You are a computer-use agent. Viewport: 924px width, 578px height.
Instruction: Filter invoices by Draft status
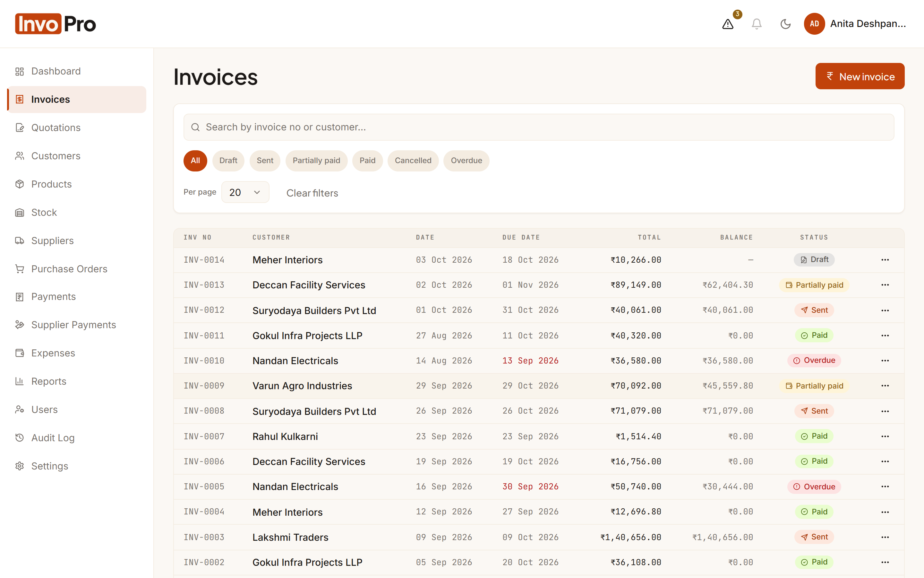tap(228, 161)
